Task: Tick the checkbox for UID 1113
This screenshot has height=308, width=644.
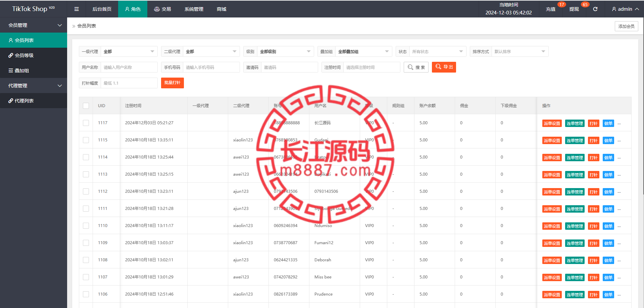Action: click(86, 174)
